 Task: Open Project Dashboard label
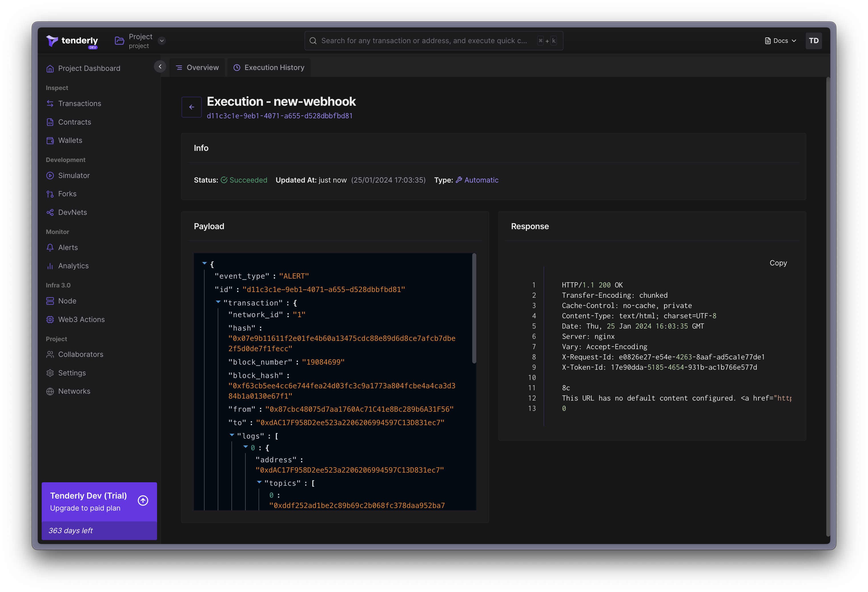[89, 68]
